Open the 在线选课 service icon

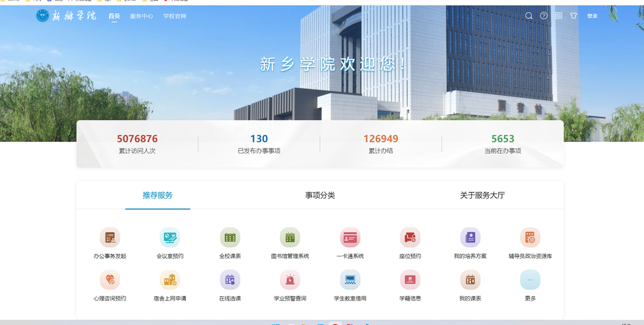230,280
